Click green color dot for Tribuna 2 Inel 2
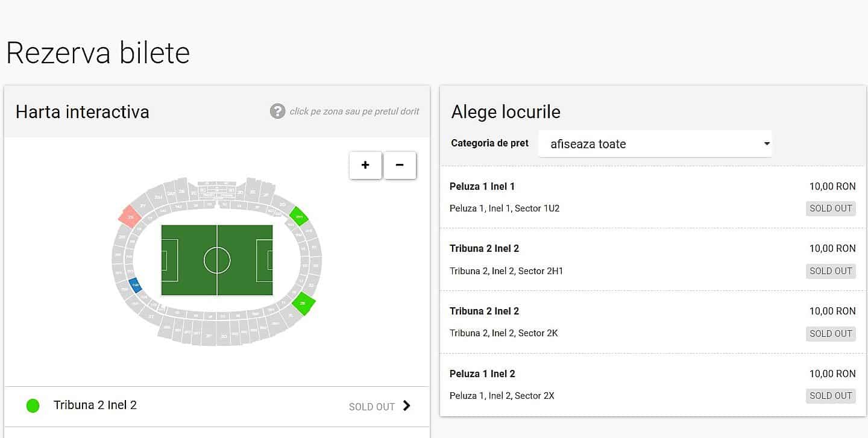 33,405
